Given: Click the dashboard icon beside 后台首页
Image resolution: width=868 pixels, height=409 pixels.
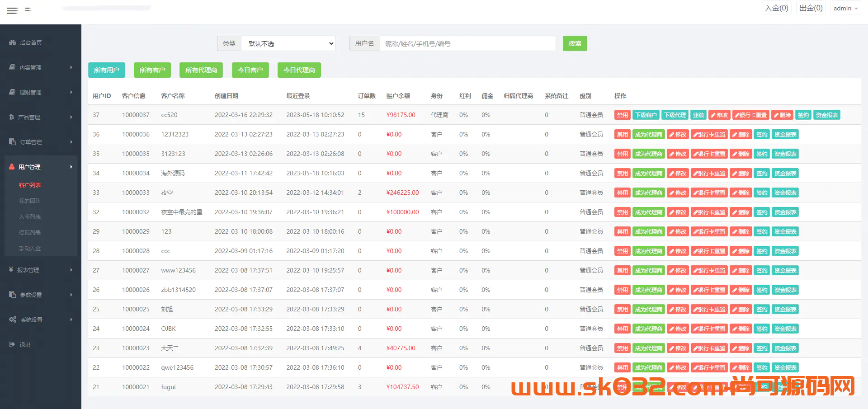Looking at the screenshot, I should pyautogui.click(x=12, y=42).
